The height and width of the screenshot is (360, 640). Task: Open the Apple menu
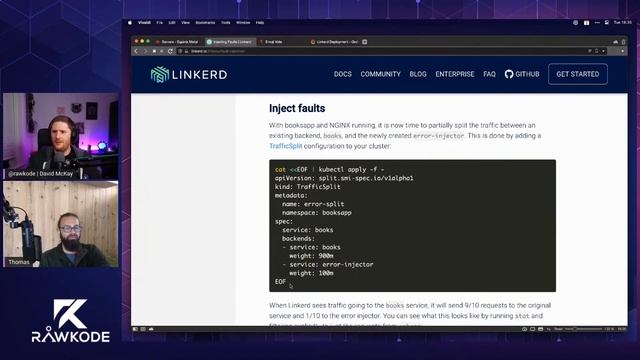pos(130,23)
